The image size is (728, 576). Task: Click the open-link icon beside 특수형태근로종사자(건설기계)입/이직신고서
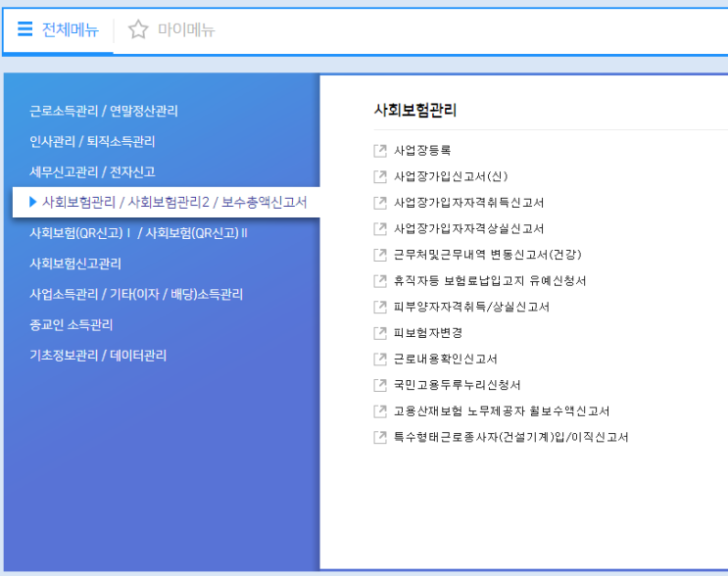point(380,437)
